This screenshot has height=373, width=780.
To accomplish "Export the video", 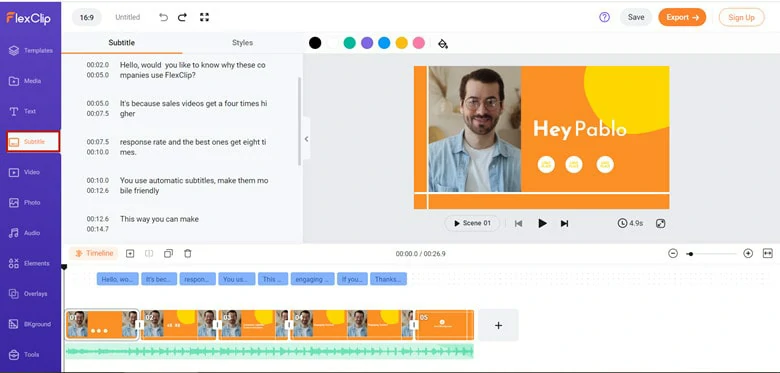I will 682,17.
